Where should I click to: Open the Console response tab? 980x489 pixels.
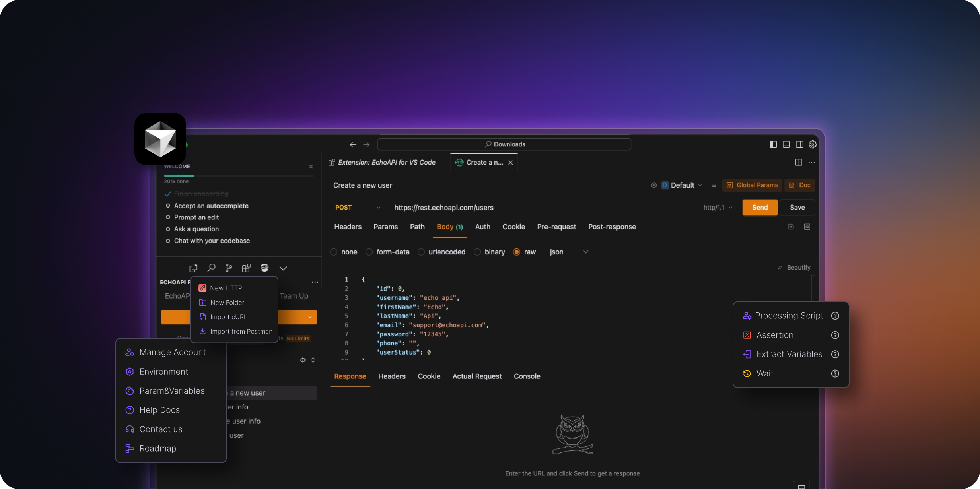(527, 376)
